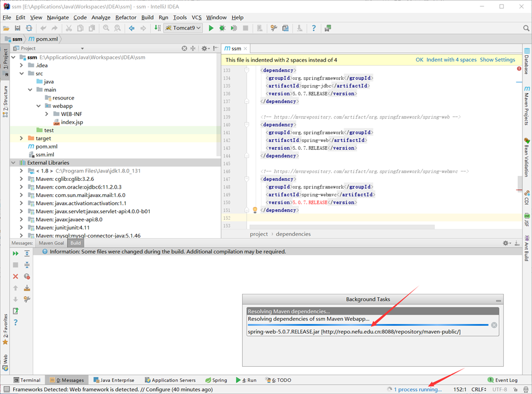Screen dimensions: 532x394
Task: Click the Run with Coverage icon
Action: click(234, 28)
